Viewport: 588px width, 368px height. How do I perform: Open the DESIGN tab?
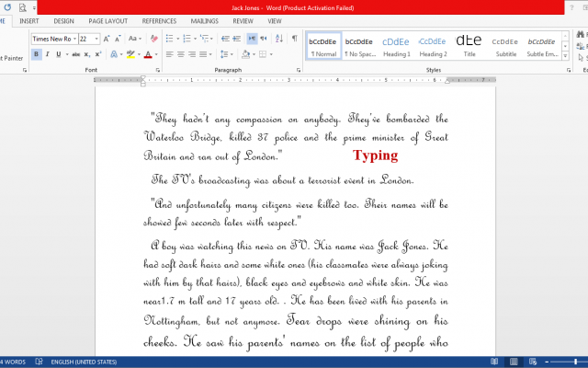click(63, 21)
